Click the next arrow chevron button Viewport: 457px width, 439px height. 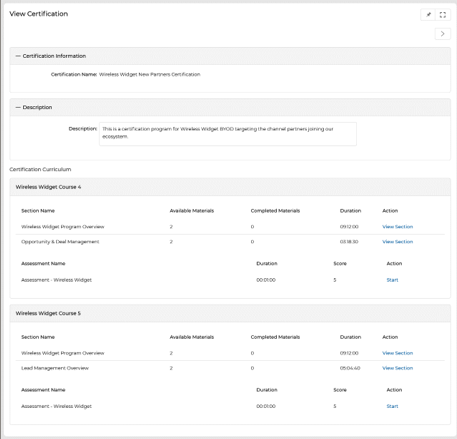[x=443, y=34]
